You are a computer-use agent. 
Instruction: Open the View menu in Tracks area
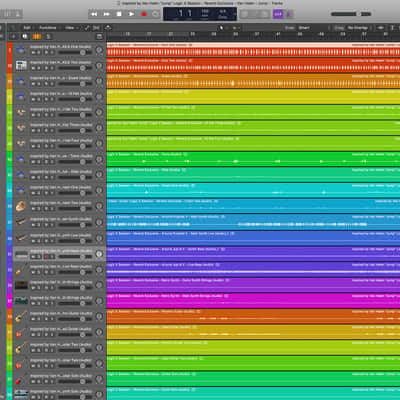[x=71, y=28]
